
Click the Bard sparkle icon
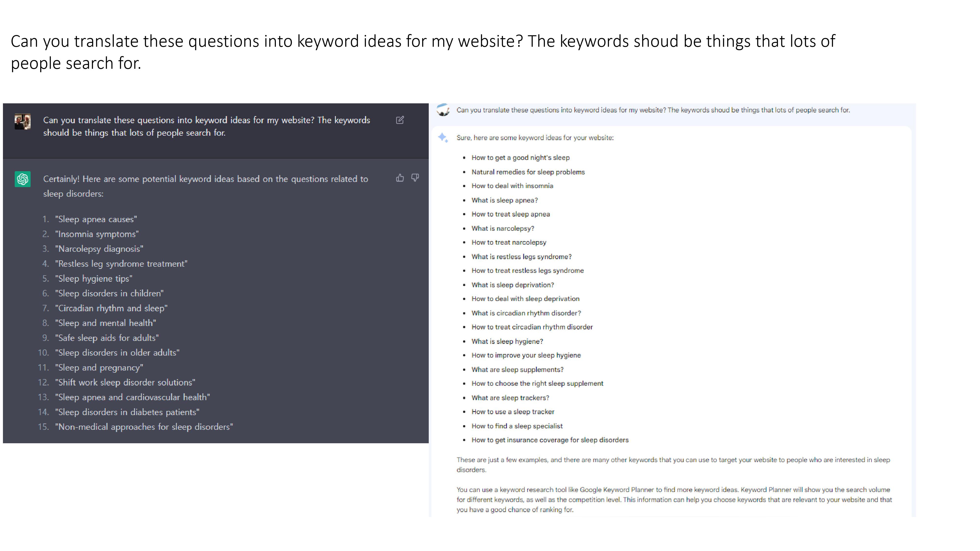443,137
